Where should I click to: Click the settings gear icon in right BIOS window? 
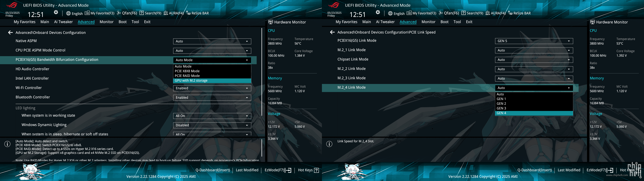[x=378, y=12]
